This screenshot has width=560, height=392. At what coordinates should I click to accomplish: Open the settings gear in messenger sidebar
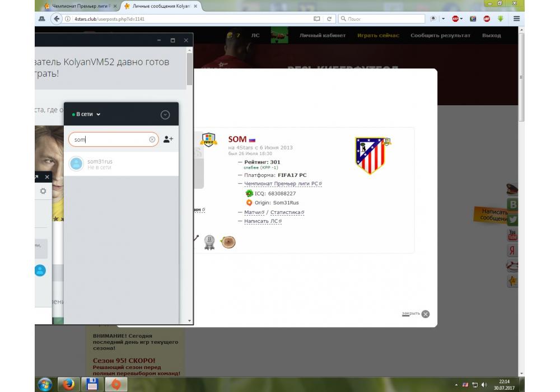tap(43, 191)
